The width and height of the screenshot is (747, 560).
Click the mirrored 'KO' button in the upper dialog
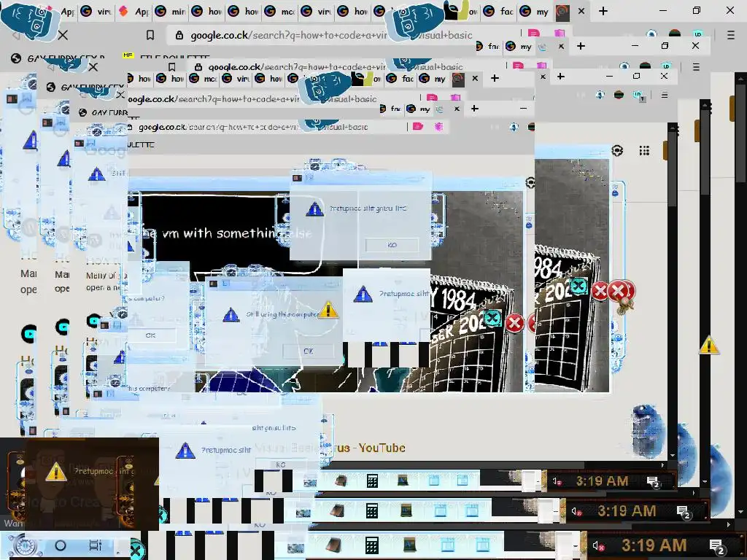(392, 245)
